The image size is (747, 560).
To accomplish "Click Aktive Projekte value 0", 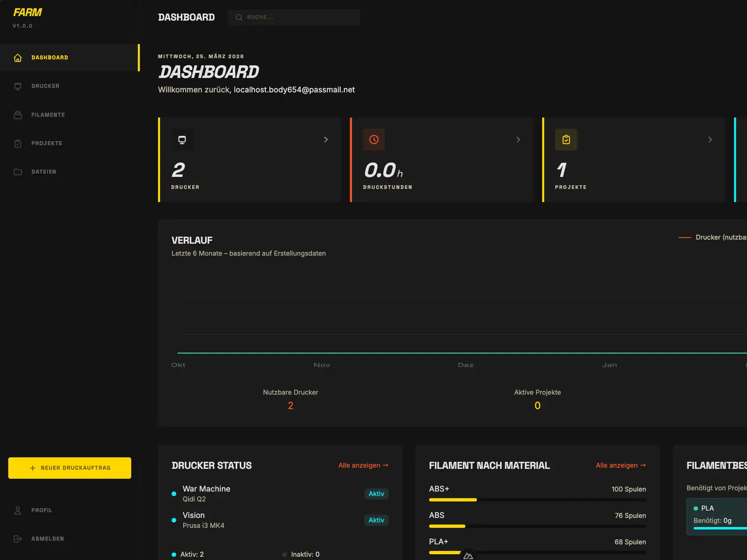I will [x=537, y=406].
